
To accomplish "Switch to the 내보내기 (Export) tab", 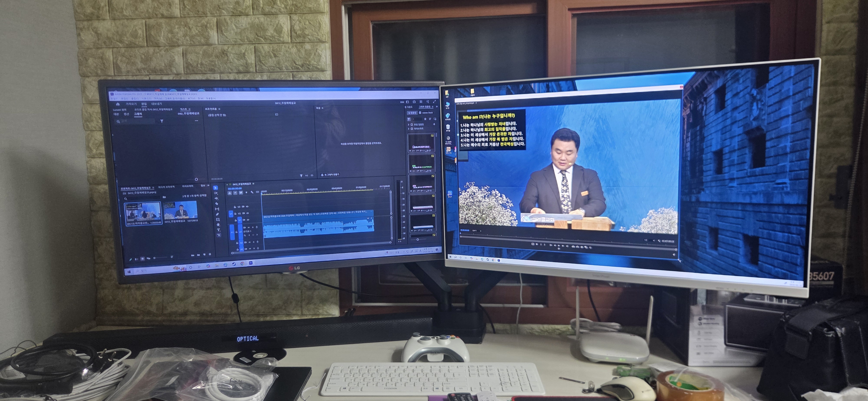I will (x=157, y=104).
